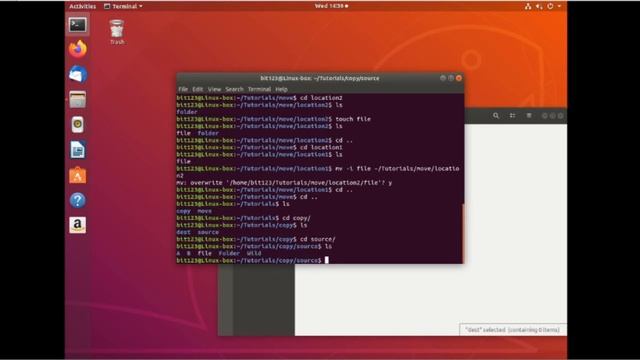Click the network status icon in top bar
The image size is (640, 360).
[x=528, y=6]
